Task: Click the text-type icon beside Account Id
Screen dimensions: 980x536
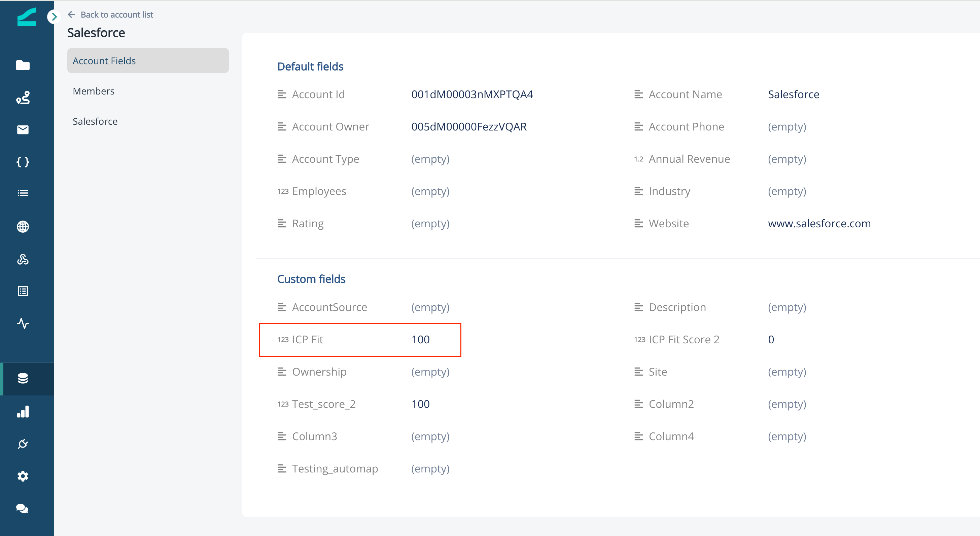Action: (x=282, y=94)
